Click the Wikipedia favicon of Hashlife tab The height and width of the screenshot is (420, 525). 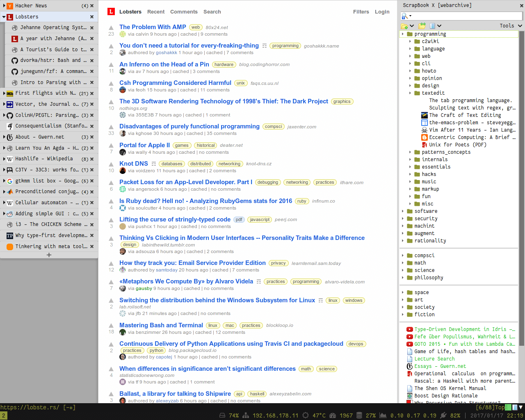[x=10, y=159]
